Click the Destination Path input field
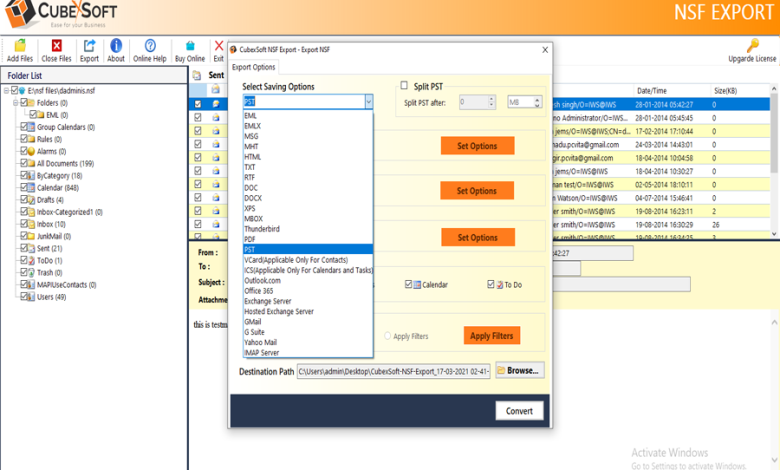 [393, 372]
